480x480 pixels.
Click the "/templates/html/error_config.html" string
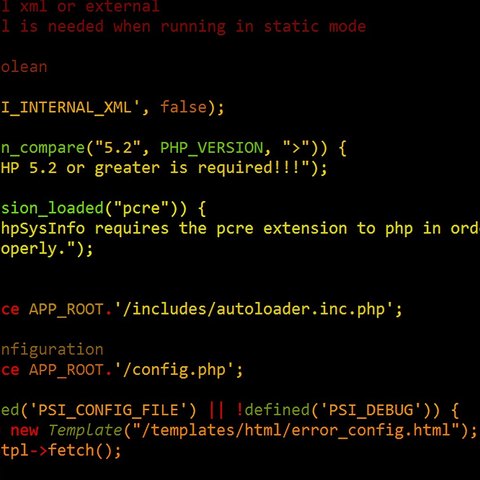[x=296, y=430]
